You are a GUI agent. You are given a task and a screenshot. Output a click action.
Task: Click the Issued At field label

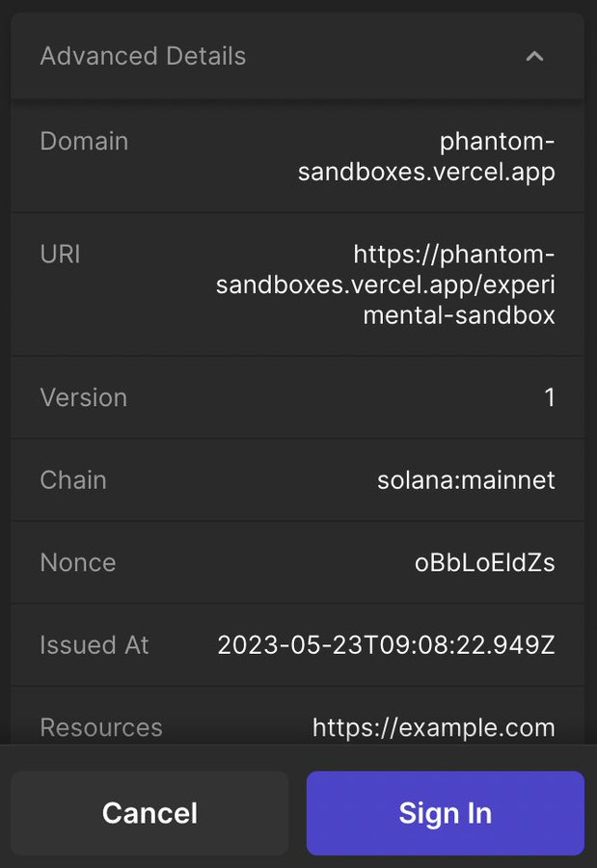point(95,645)
